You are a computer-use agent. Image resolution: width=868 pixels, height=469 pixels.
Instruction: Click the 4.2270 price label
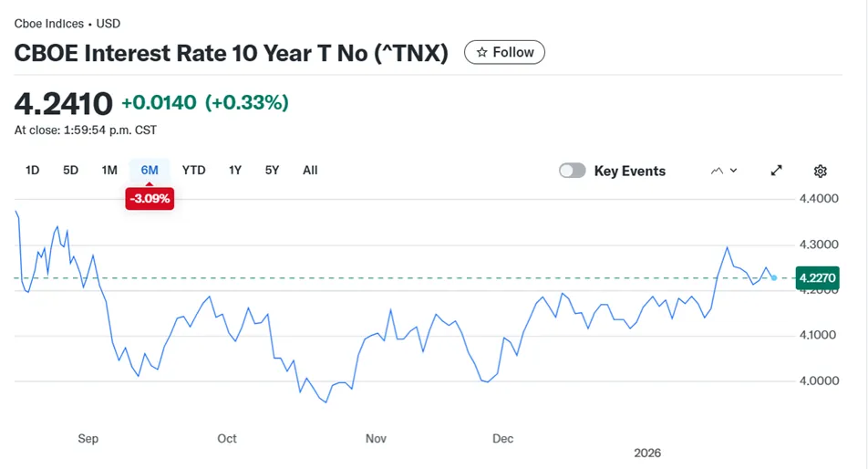[818, 278]
